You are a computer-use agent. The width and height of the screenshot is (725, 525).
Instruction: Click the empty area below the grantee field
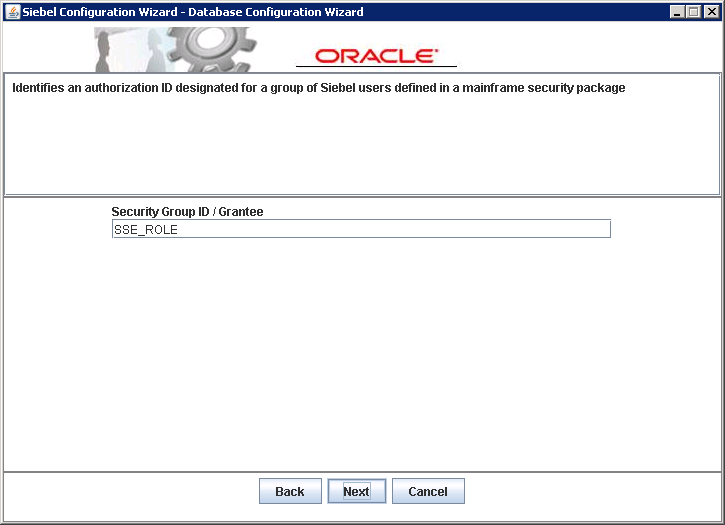[x=360, y=350]
